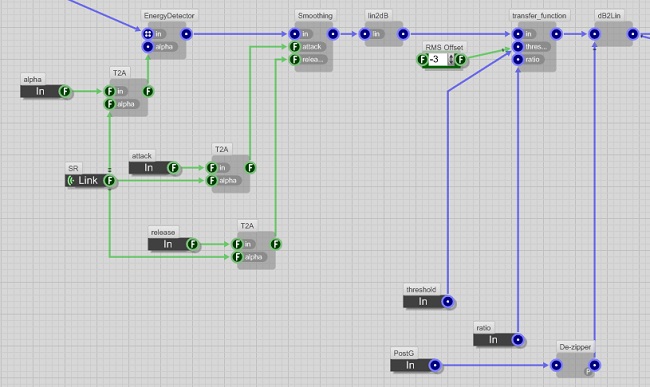Click the transfer_function node title
This screenshot has width=650, height=387.
coord(539,16)
